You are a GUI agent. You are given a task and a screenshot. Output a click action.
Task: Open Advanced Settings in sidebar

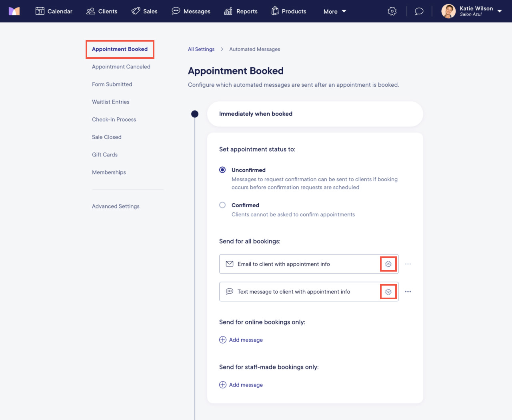[x=116, y=206]
